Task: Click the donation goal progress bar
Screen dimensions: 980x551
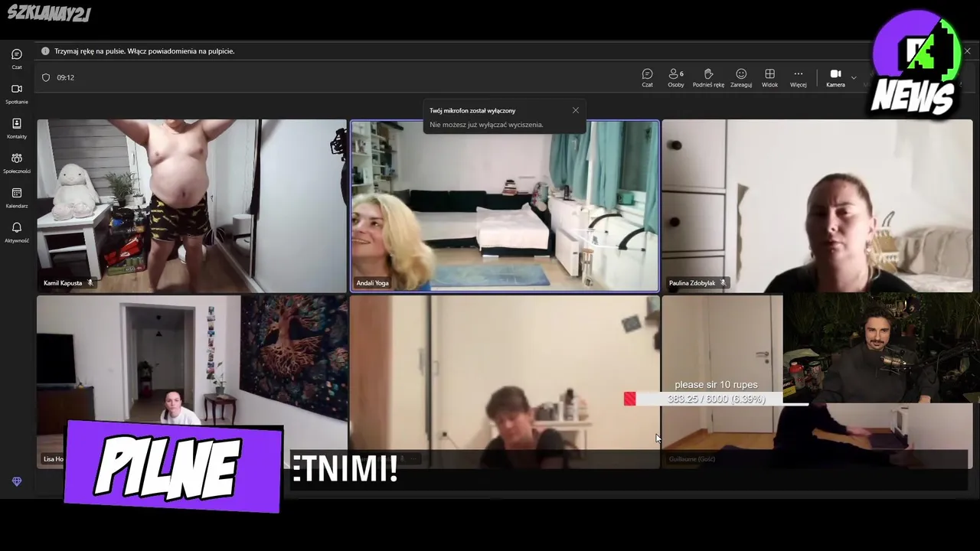Action: click(716, 399)
